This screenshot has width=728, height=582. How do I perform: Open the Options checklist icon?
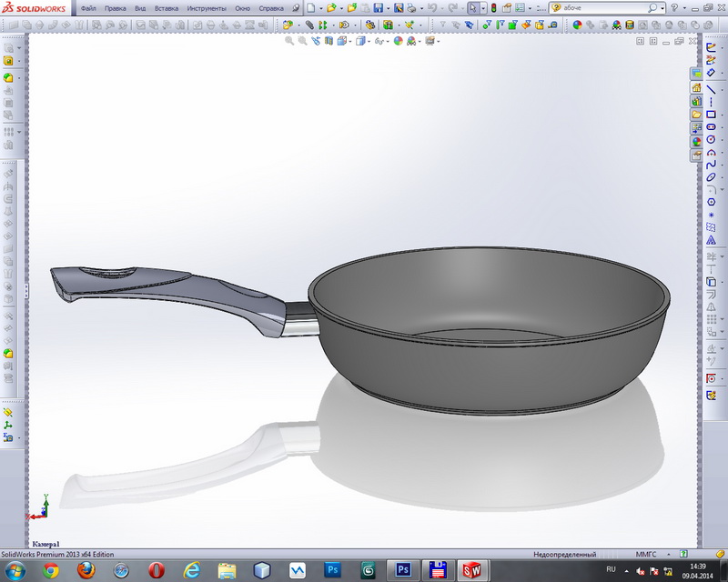pyautogui.click(x=520, y=8)
